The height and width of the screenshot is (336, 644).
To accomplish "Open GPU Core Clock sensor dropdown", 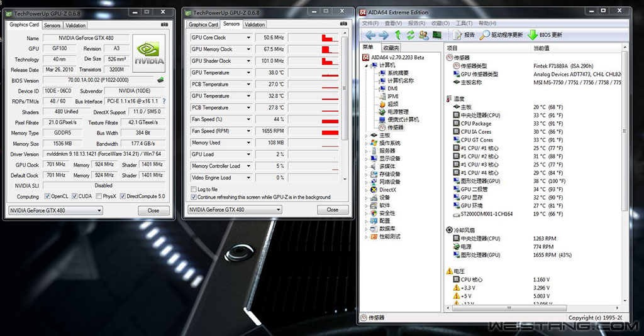I will point(248,38).
